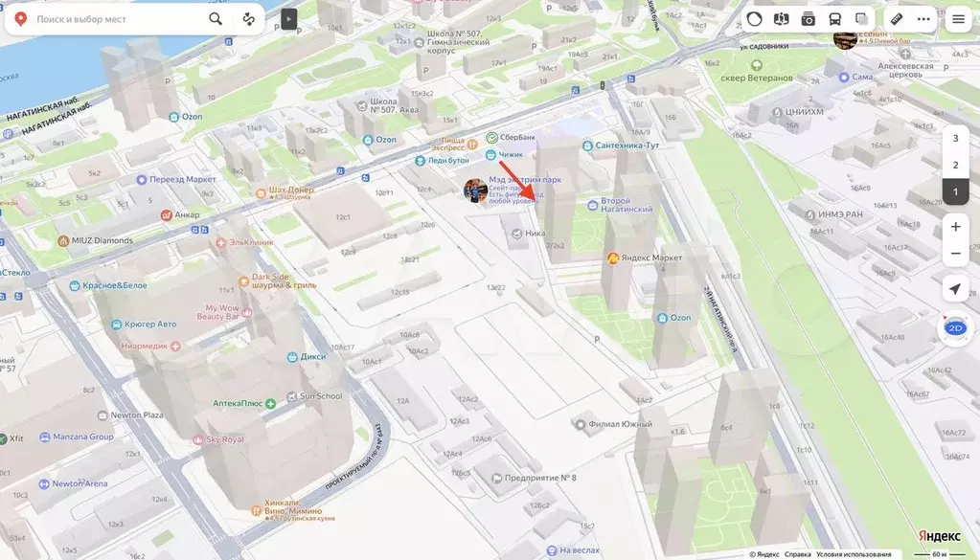Select Newton Arena marker
This screenshot has width=980, height=560.
click(x=44, y=483)
